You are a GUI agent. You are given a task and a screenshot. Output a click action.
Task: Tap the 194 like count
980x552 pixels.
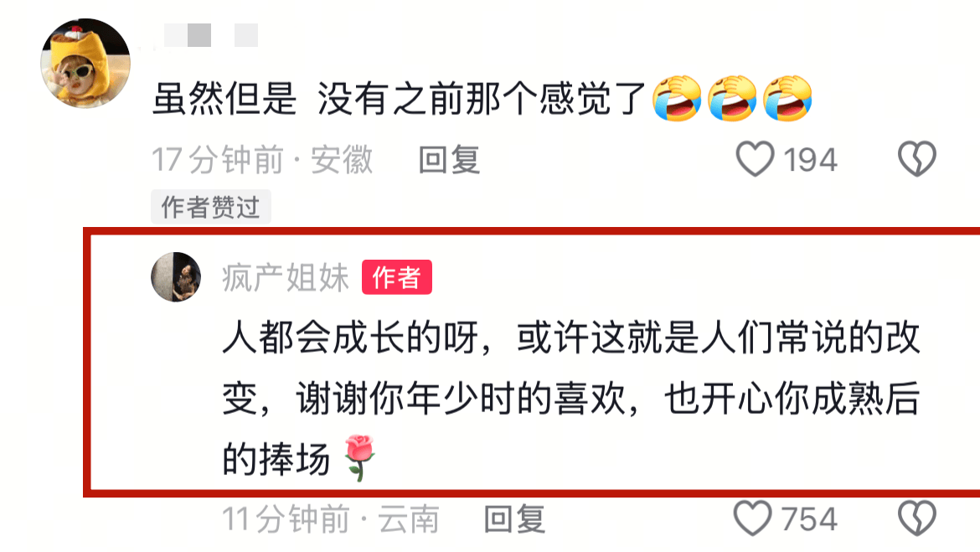point(810,160)
